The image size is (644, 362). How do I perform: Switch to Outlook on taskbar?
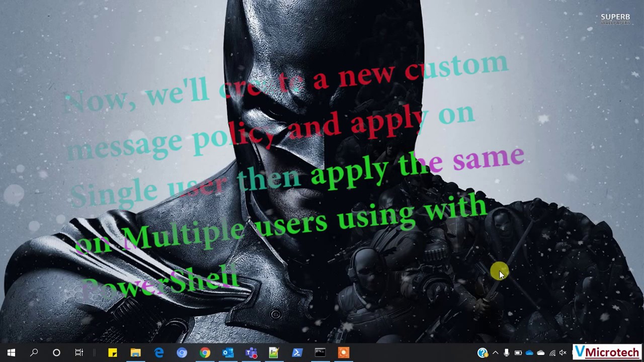(x=228, y=353)
